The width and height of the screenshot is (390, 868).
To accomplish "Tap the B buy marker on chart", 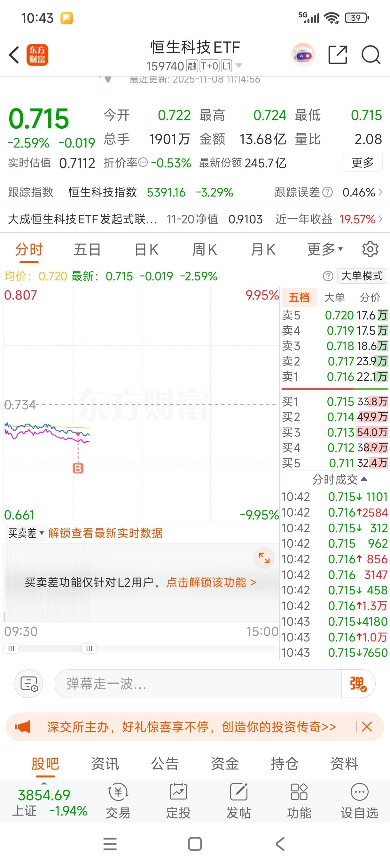I will [x=78, y=468].
